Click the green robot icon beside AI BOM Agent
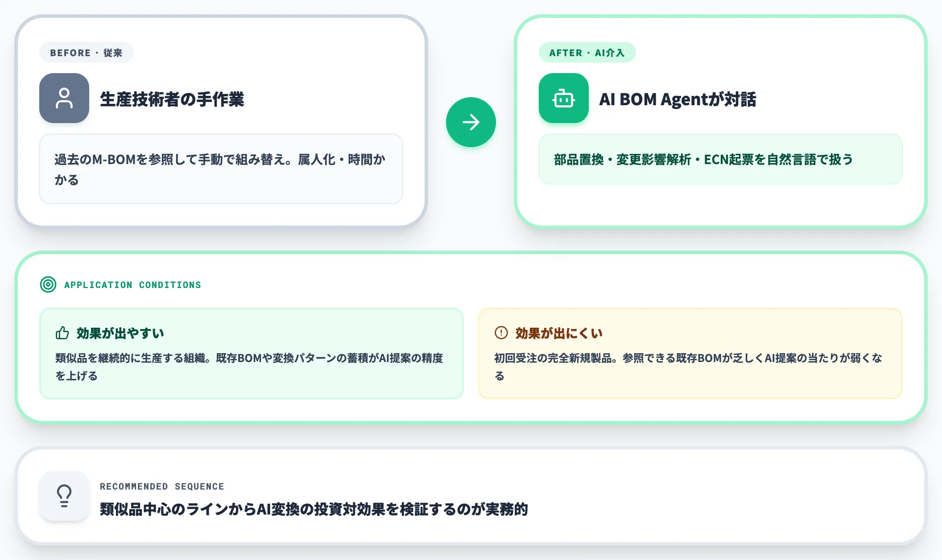 (x=564, y=98)
